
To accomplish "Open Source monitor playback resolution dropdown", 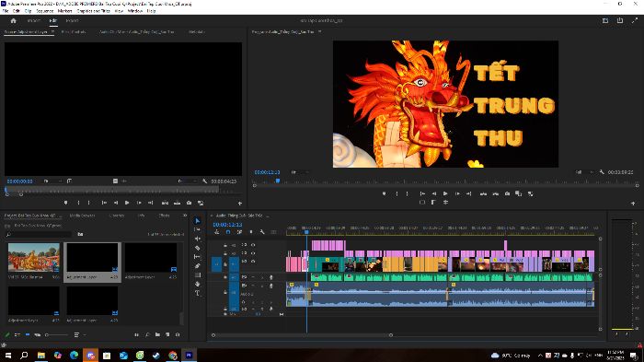I will click(187, 181).
